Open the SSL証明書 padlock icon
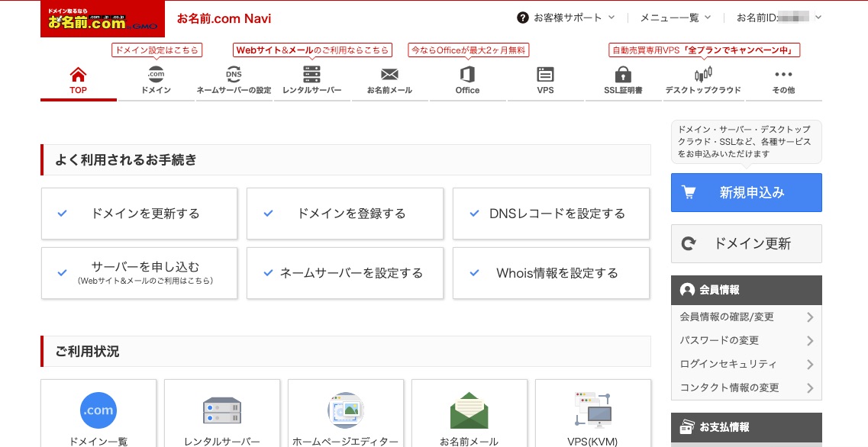The image size is (868, 447). 623,74
